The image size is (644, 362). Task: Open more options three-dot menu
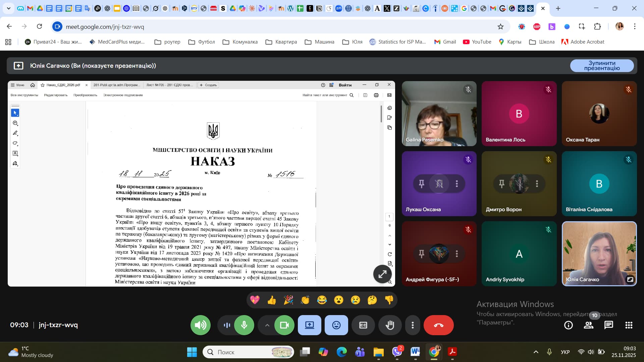(x=413, y=325)
